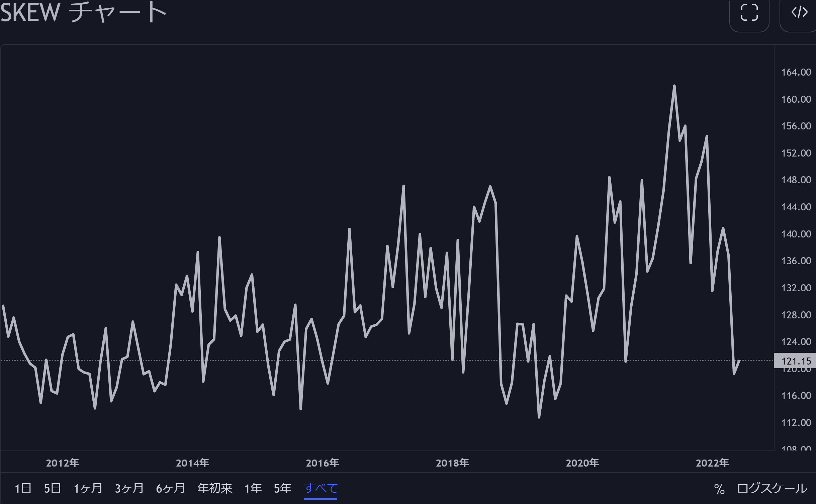Select the 5日 time range
This screenshot has width=816, height=504.
(x=53, y=488)
